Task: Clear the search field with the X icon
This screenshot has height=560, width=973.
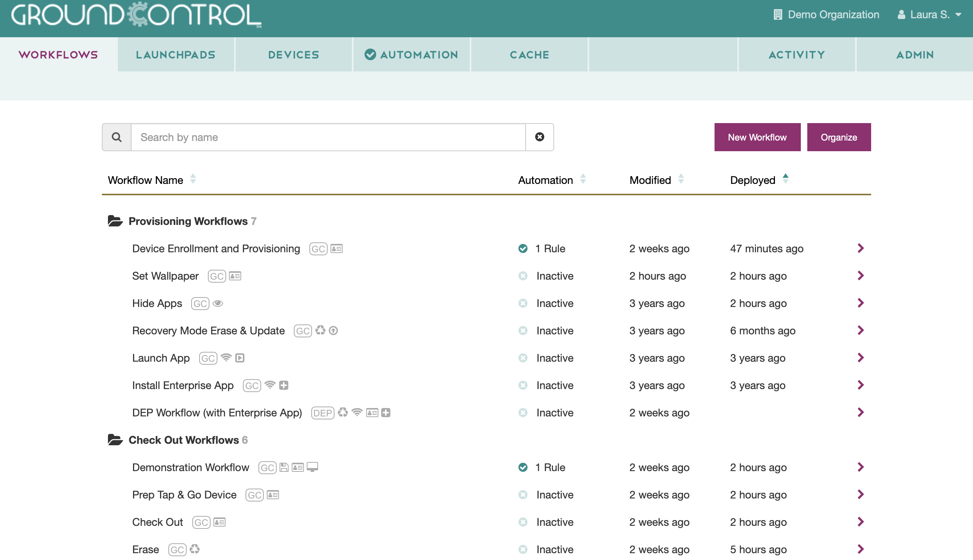Action: (x=539, y=137)
